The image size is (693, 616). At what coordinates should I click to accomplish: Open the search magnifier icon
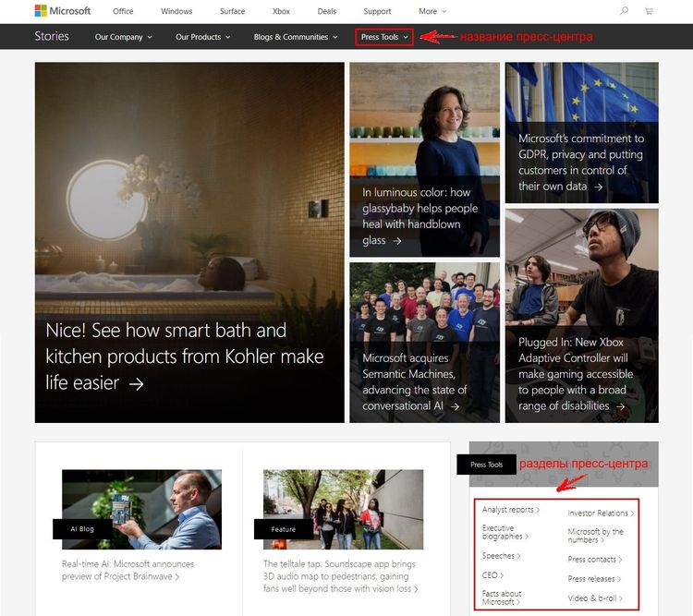point(624,10)
